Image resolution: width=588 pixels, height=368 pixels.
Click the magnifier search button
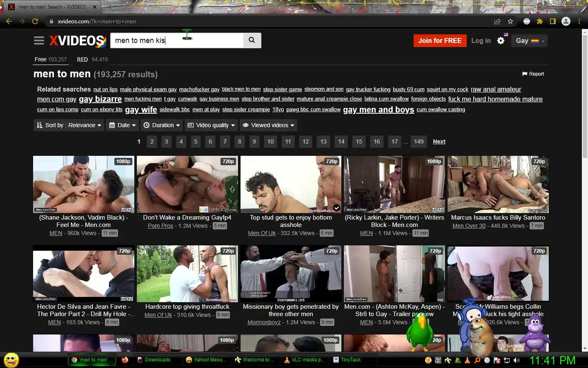pos(252,40)
